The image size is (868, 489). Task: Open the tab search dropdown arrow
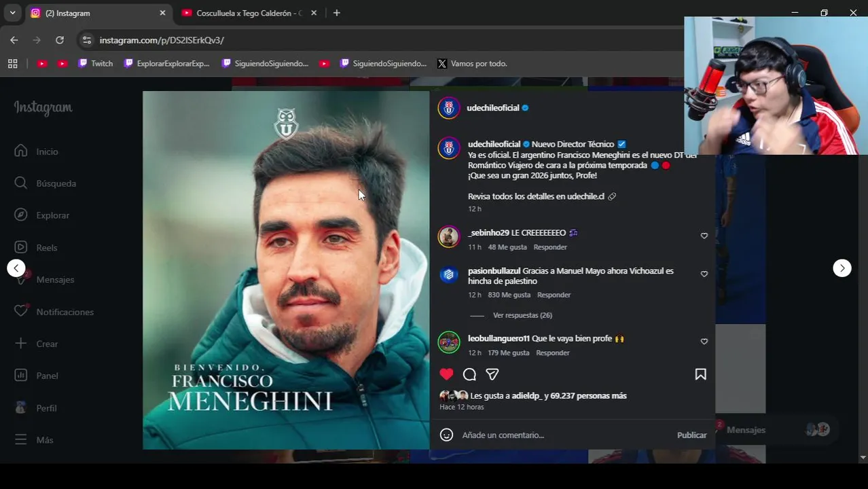(x=12, y=13)
